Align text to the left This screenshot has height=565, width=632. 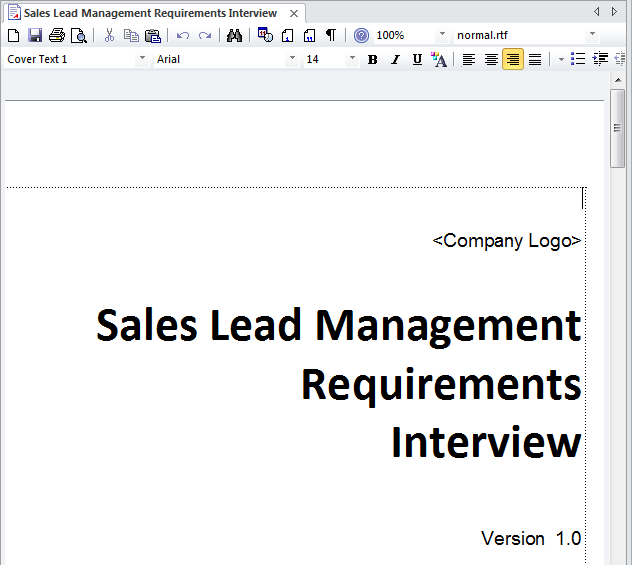coord(468,60)
